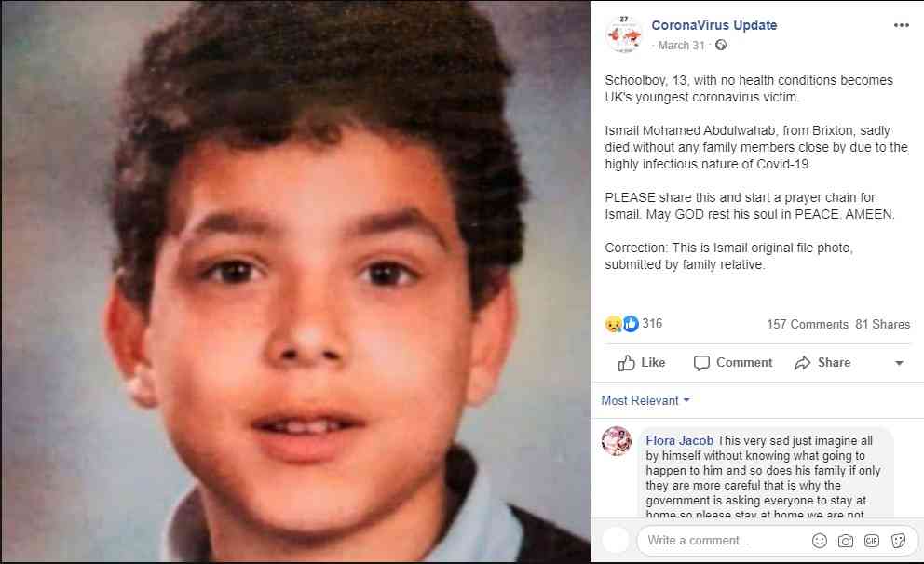Open the three-dot post options menu

click(901, 25)
